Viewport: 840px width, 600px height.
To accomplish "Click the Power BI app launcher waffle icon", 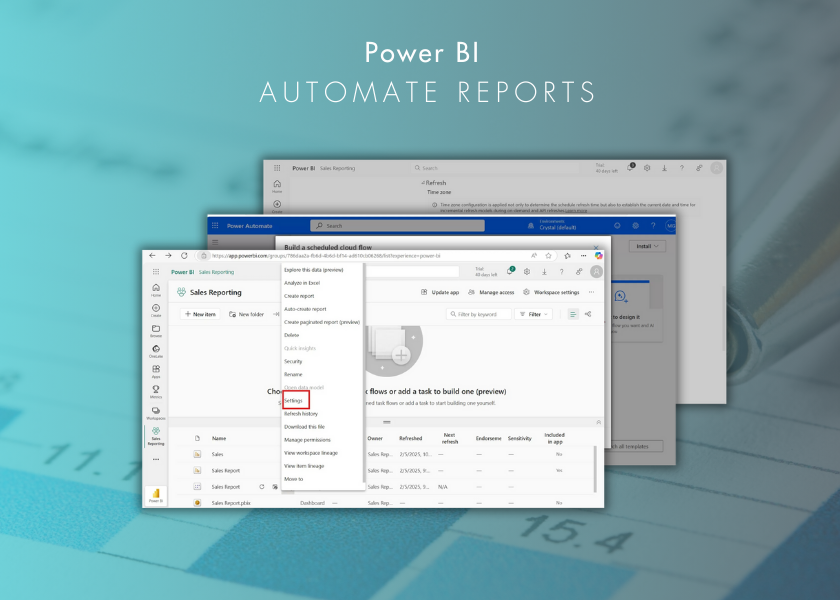I will (x=155, y=272).
